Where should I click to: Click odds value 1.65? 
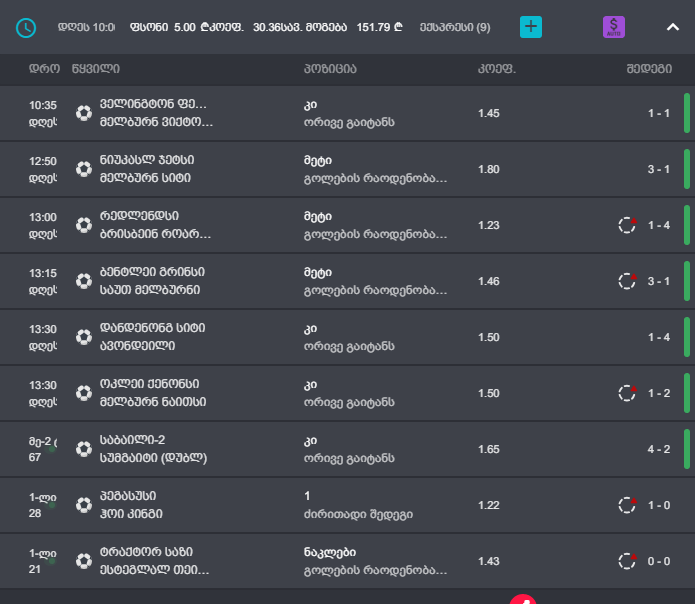point(489,449)
